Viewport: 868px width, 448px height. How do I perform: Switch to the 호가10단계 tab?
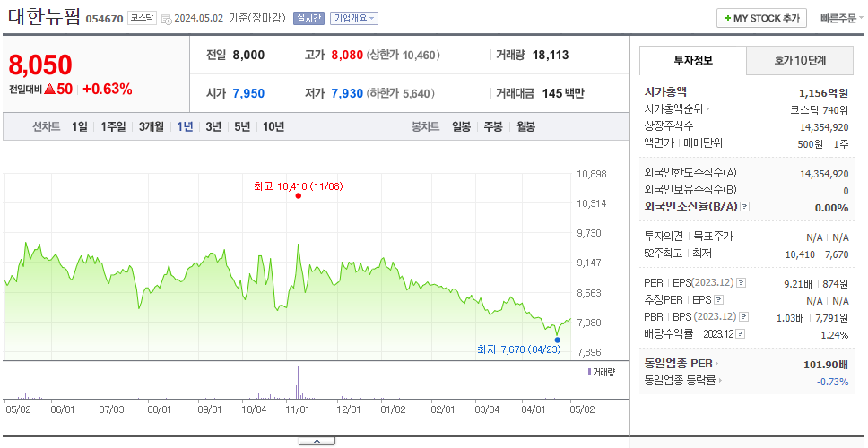pyautogui.click(x=800, y=61)
